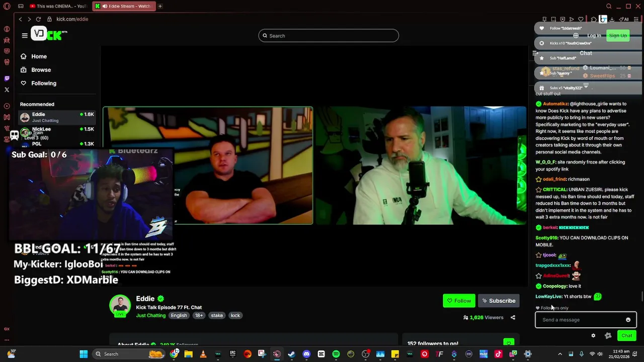The height and width of the screenshot is (362, 644).
Task: Open Spotify from the taskbar
Action: [x=336, y=354]
